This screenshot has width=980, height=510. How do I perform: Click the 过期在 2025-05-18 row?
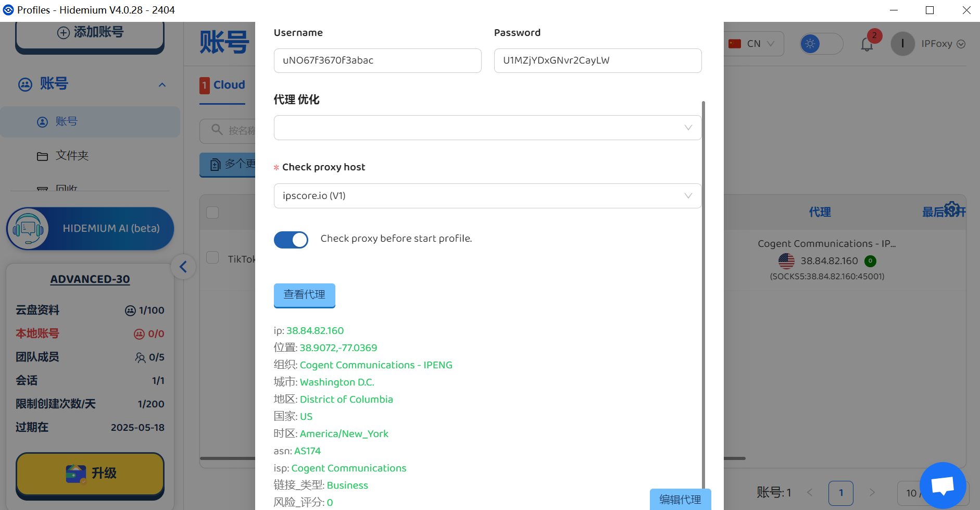point(90,428)
